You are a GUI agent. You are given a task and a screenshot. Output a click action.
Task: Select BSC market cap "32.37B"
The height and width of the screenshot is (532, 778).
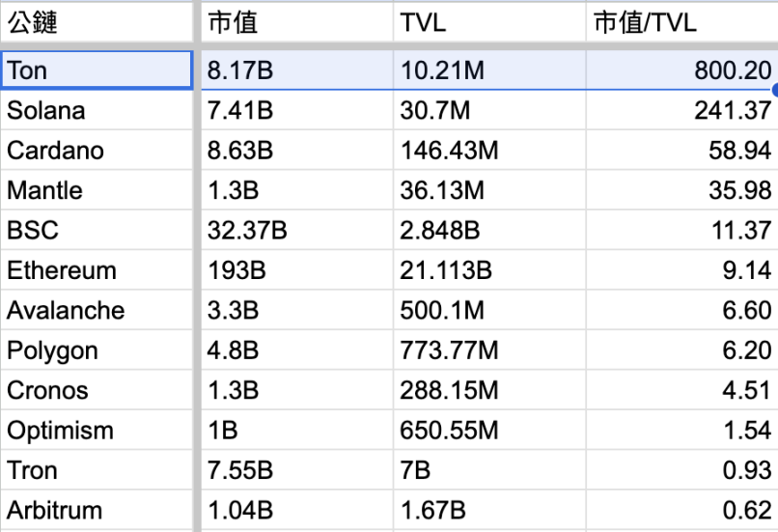296,230
